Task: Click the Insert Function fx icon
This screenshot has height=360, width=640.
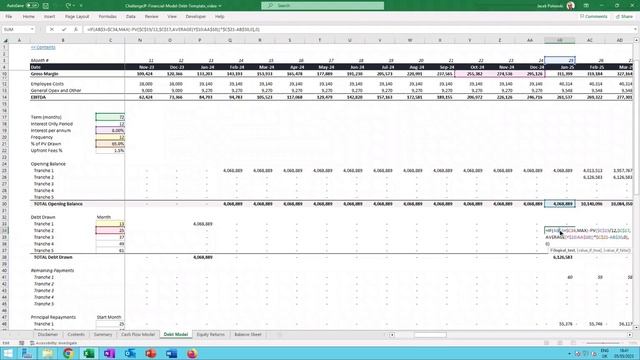Action: click(76, 29)
